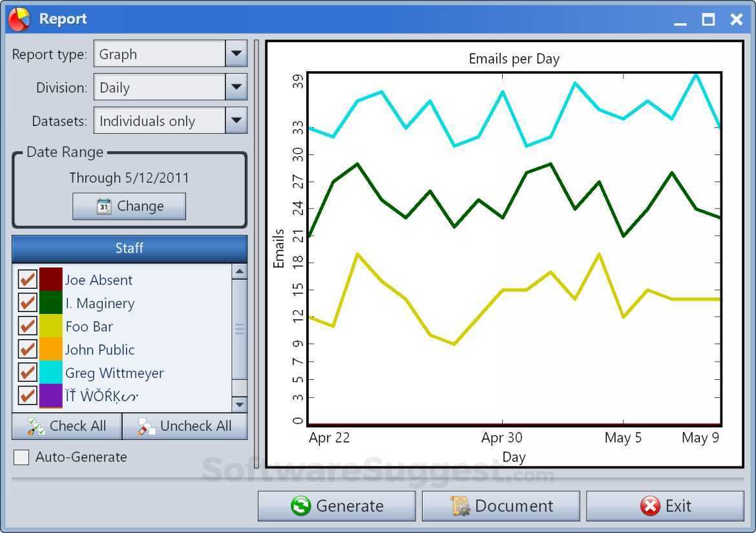
Task: Uncheck I. Maginery checkbox
Action: 28,302
